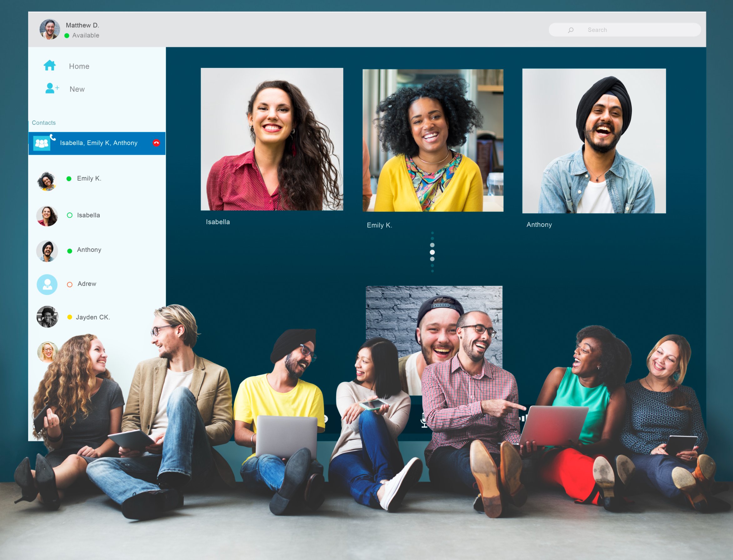
Task: Expand the hidden participant via vertical dots
Action: point(432,252)
